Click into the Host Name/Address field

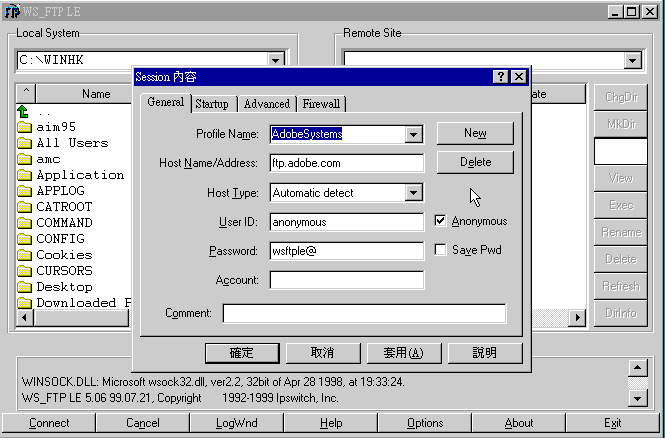[x=346, y=163]
